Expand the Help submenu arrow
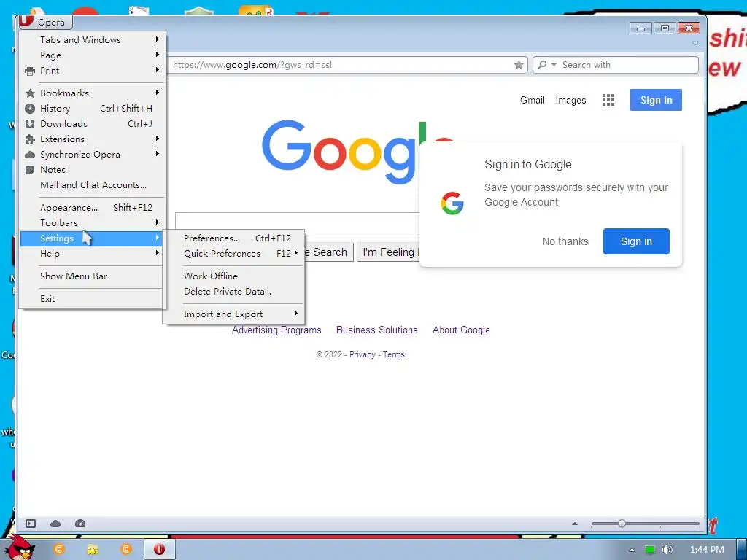This screenshot has height=560, width=747. click(158, 253)
